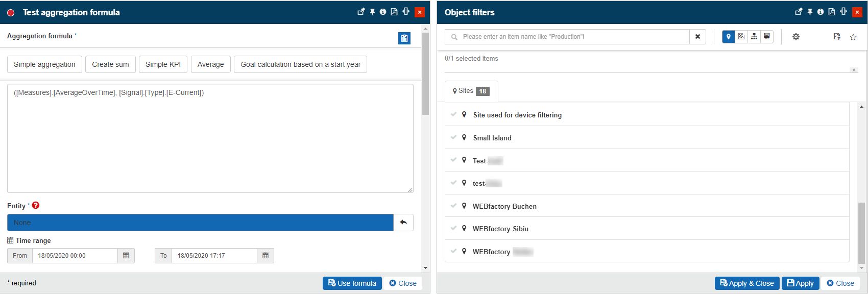
Task: Select WEBfactory Sibiu in the sites list
Action: (500, 229)
